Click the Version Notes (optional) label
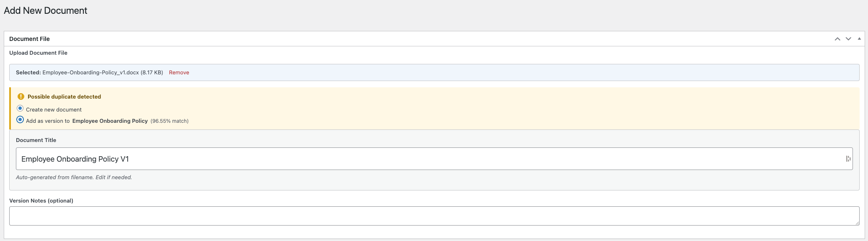This screenshot has width=868, height=241. tap(41, 200)
